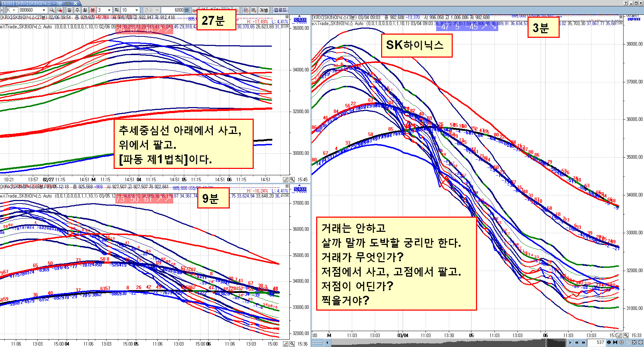The image size is (644, 347).
Task: Click the search icon with red arrow
Action: click(x=60, y=10)
